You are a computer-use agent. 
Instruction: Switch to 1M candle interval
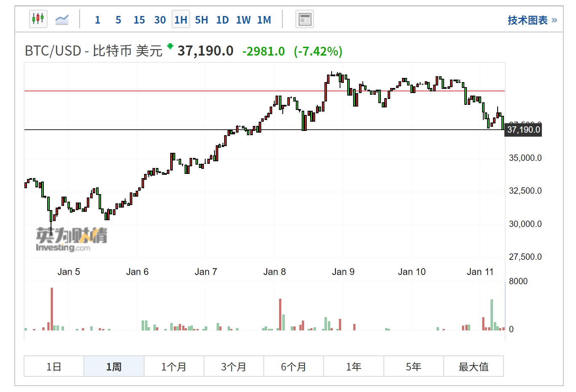point(264,20)
